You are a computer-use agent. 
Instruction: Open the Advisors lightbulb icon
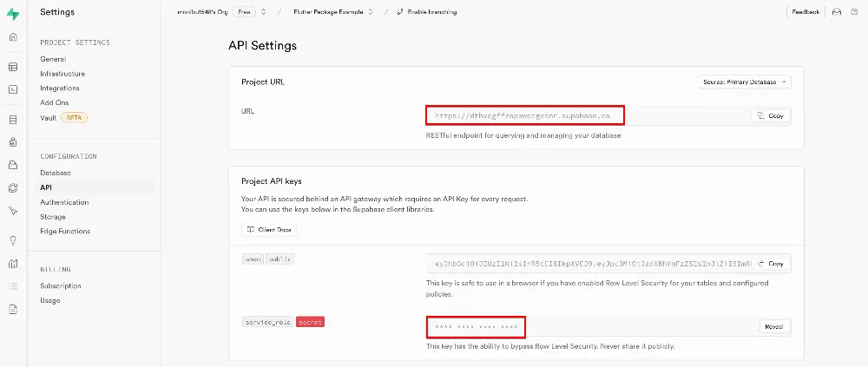click(12, 240)
